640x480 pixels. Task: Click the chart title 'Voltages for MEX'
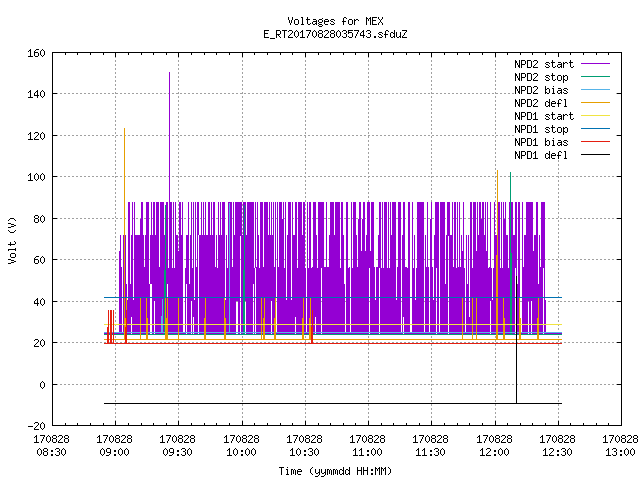point(335,21)
